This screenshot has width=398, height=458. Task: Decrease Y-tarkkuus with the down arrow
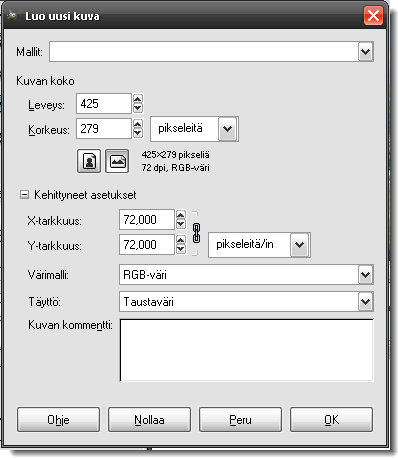tap(181, 249)
